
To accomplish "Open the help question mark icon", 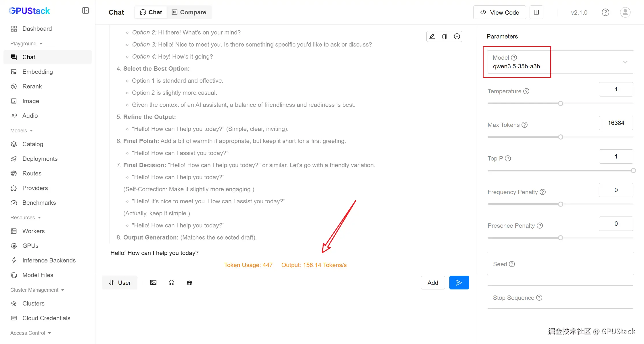I will click(x=605, y=12).
